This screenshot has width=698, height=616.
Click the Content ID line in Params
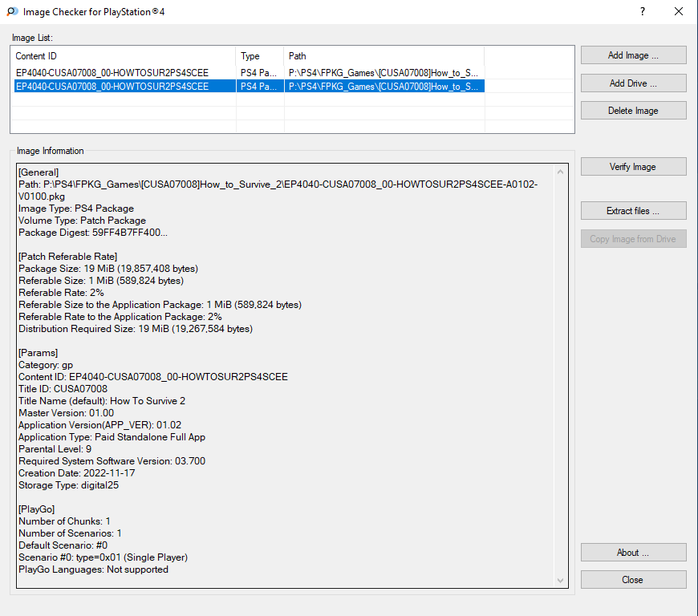click(153, 376)
